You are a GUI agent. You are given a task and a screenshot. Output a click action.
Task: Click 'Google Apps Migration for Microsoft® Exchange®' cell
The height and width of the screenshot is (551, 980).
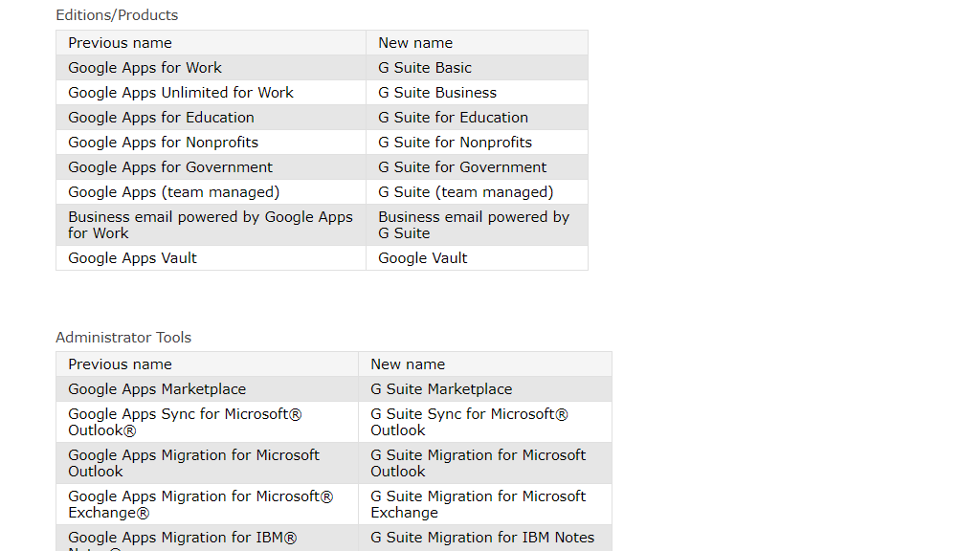(x=207, y=504)
